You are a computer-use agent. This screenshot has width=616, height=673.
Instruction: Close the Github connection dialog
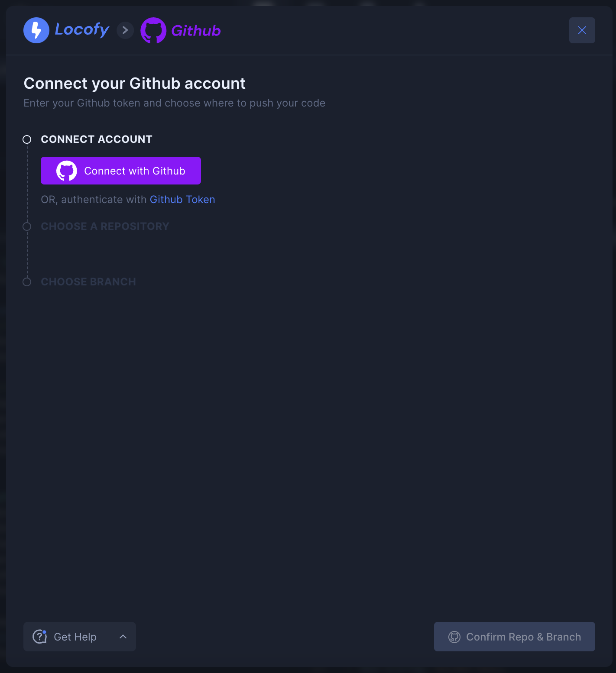click(x=582, y=30)
